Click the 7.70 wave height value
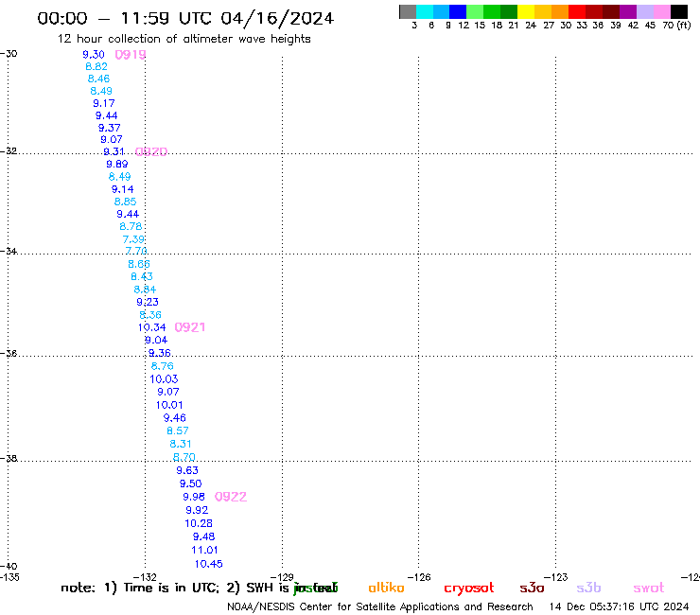700x615 pixels. [x=136, y=251]
